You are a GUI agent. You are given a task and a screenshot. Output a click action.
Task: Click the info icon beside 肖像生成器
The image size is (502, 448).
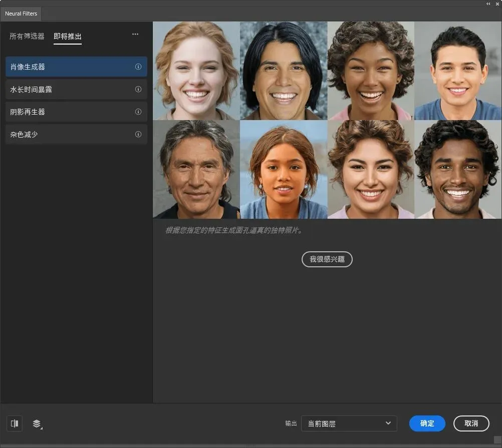(x=138, y=67)
